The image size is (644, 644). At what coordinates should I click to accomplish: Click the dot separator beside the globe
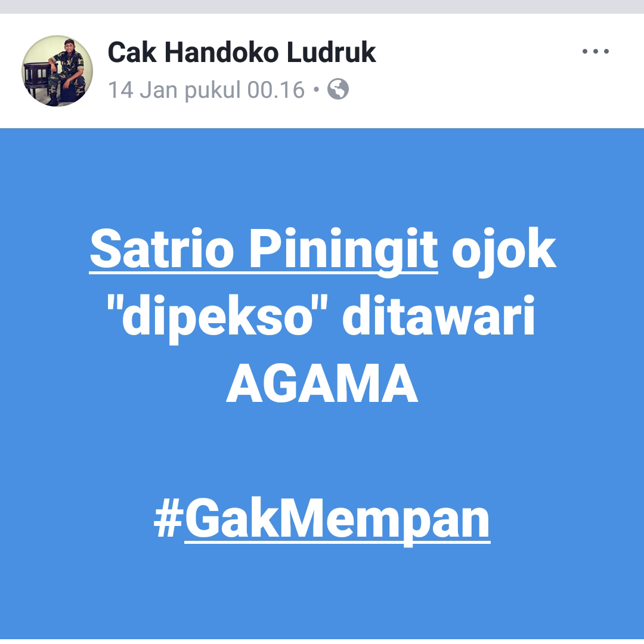click(316, 89)
